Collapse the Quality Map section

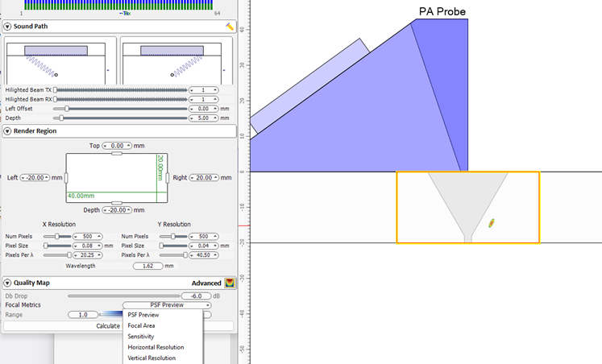click(7, 283)
